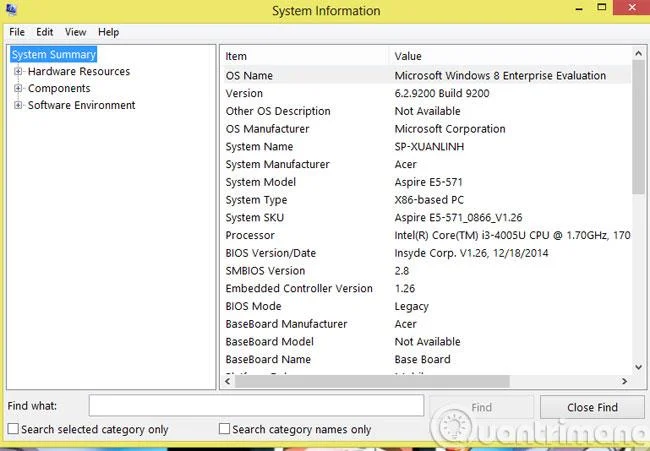The width and height of the screenshot is (650, 451).
Task: Click the horizontal scrollbar left arrow
Action: point(228,381)
